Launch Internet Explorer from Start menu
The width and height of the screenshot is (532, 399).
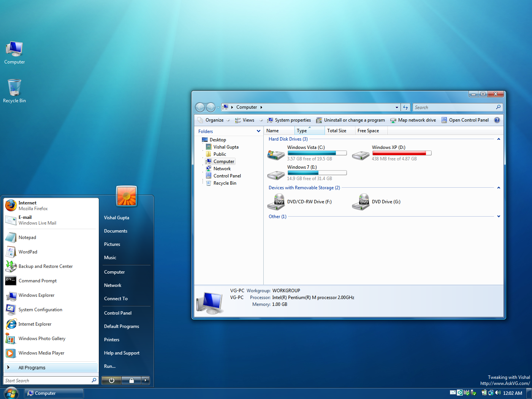51,324
